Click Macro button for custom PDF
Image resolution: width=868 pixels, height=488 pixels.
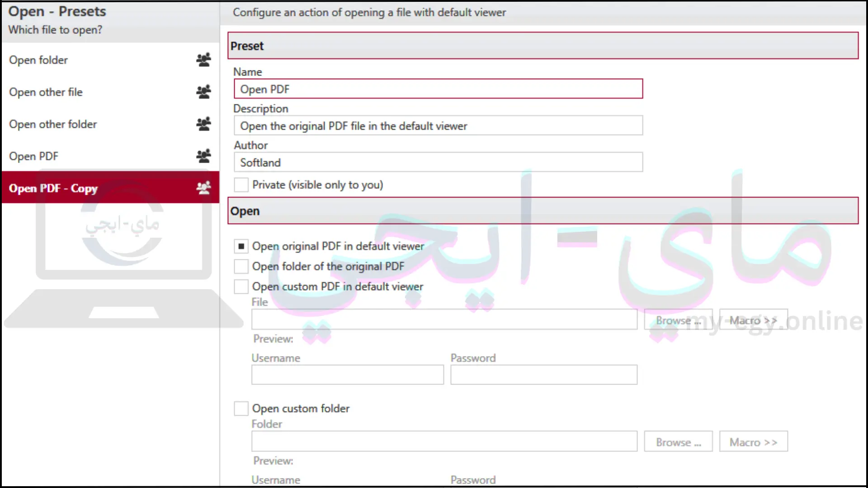tap(753, 320)
